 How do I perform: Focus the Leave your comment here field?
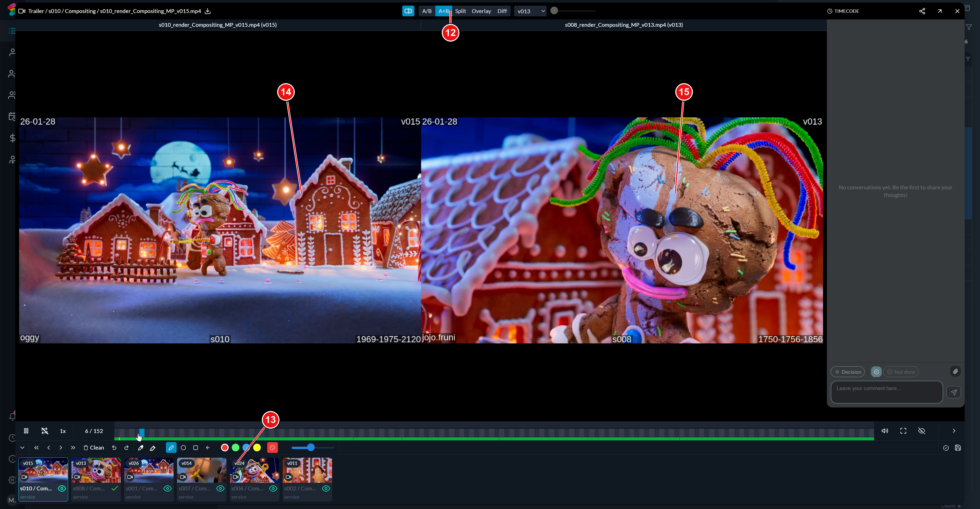pyautogui.click(x=886, y=392)
